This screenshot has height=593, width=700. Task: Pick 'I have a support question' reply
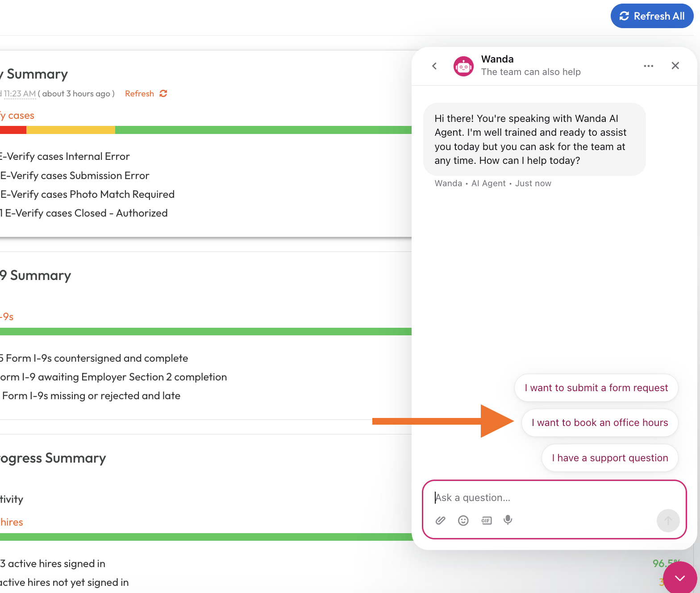tap(609, 458)
